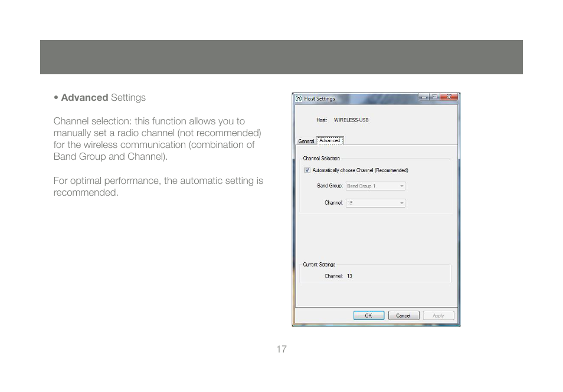Click the OK button
This screenshot has height=392, width=563.
tap(369, 315)
